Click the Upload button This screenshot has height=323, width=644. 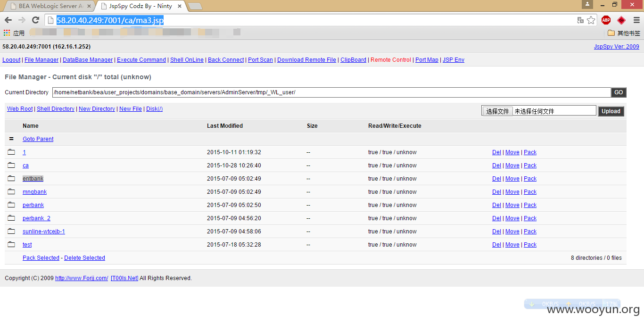(x=611, y=111)
